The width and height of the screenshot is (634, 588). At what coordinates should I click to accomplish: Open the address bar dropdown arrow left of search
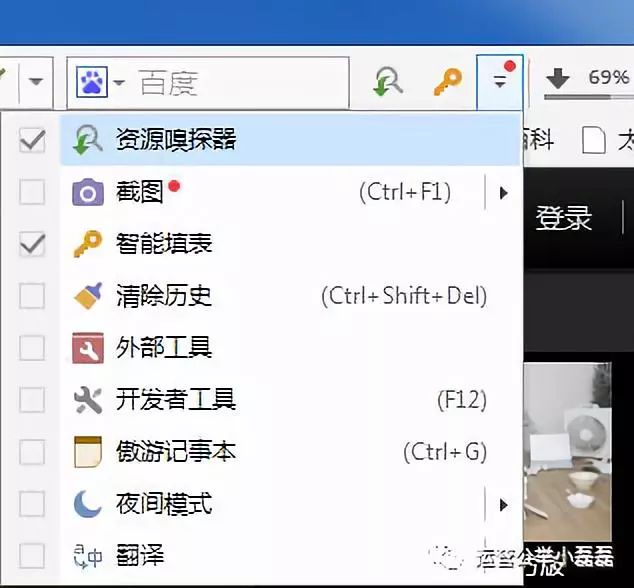tap(36, 82)
